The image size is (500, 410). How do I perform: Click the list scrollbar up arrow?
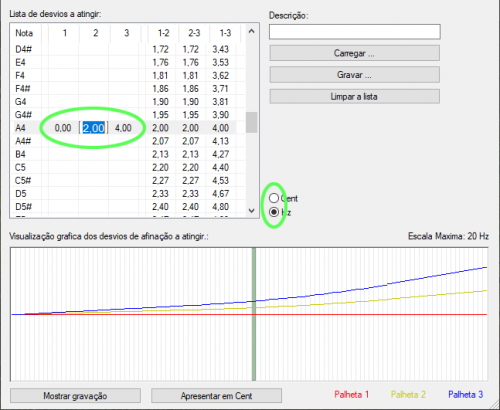[252, 31]
